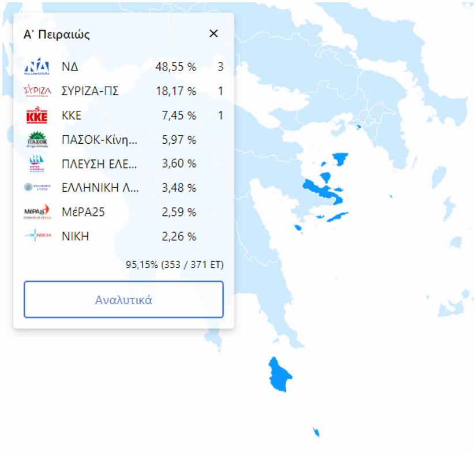The height and width of the screenshot is (455, 476).
Task: Click the 95,15% reporting progress text
Action: (x=174, y=264)
